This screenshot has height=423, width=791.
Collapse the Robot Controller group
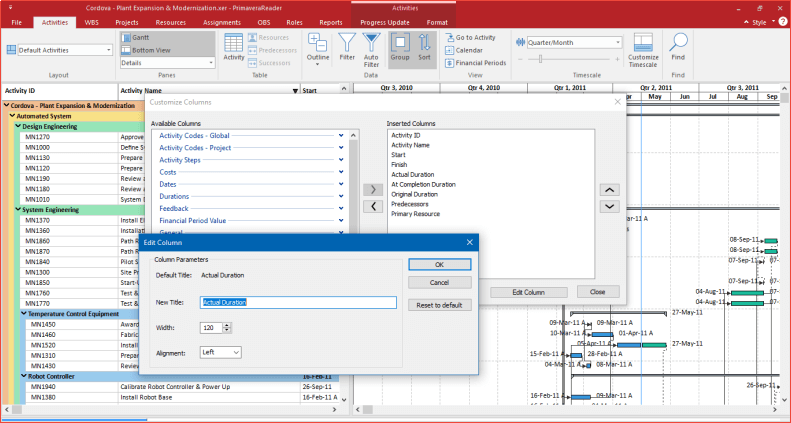(x=24, y=376)
